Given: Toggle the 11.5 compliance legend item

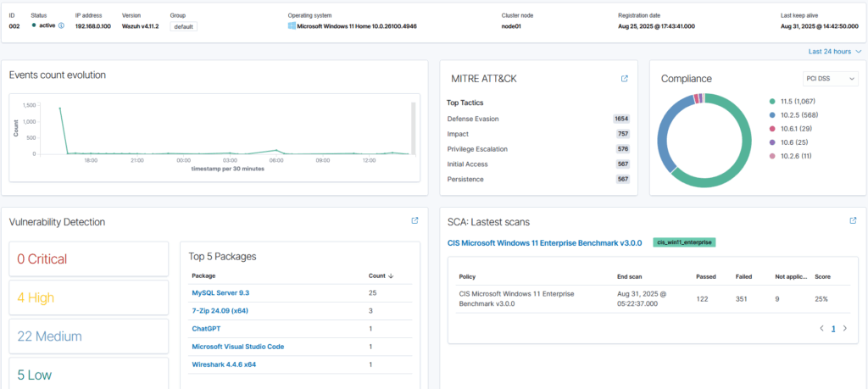Looking at the screenshot, I should coord(797,101).
